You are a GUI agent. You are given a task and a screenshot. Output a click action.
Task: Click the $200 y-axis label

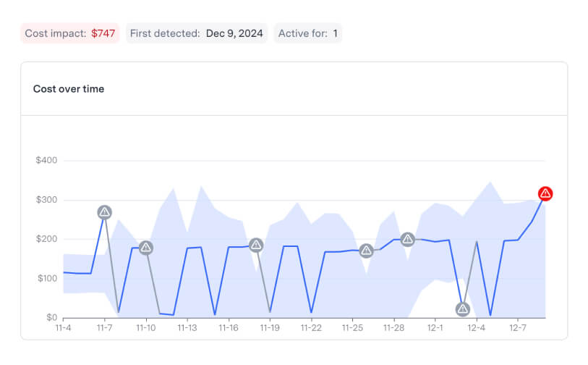pyautogui.click(x=46, y=239)
